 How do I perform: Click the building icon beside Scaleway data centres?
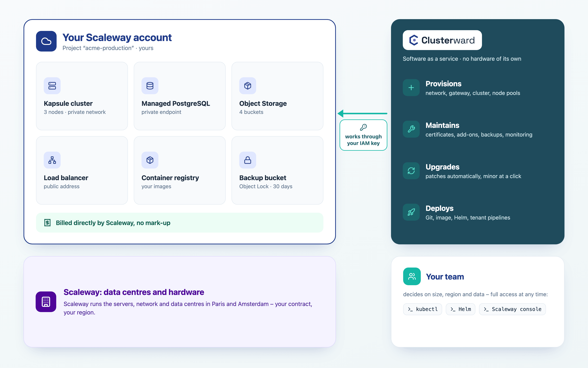(46, 302)
